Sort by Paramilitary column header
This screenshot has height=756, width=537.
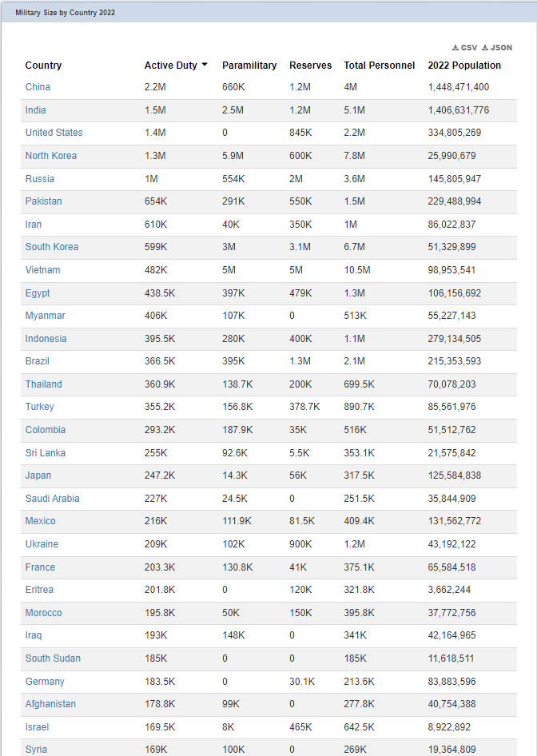249,65
